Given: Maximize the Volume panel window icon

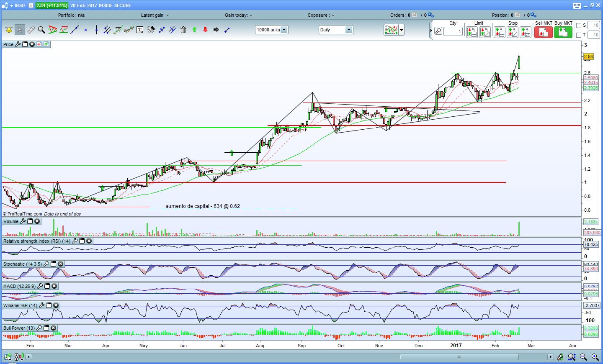Looking at the screenshot, I should tap(30, 221).
